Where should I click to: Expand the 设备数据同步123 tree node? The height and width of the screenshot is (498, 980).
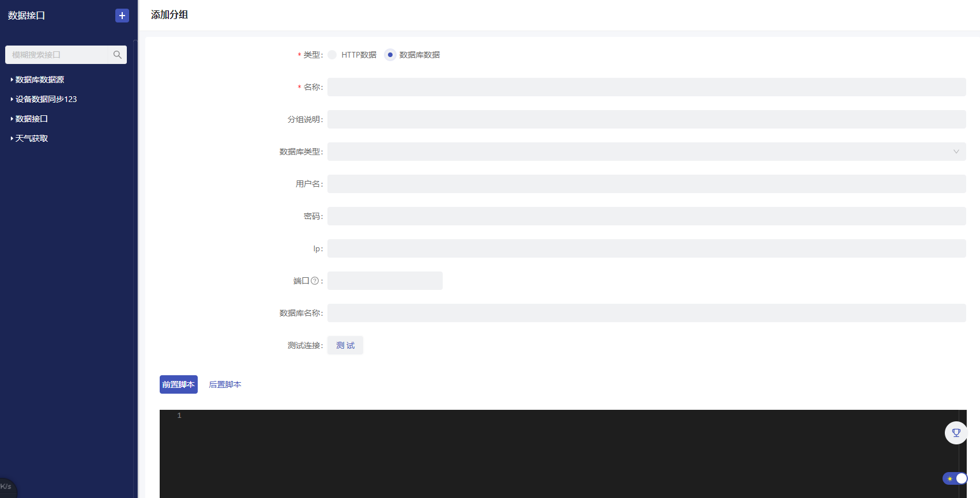[x=12, y=99]
